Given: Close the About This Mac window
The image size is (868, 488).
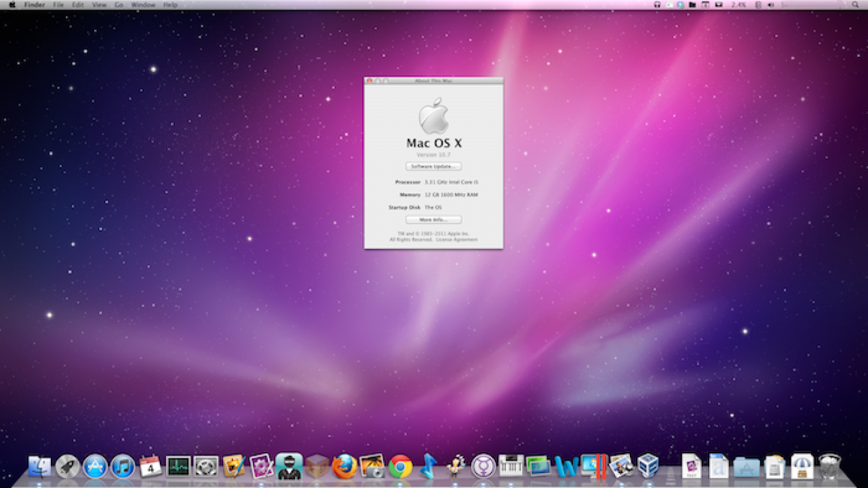Looking at the screenshot, I should coord(370,80).
